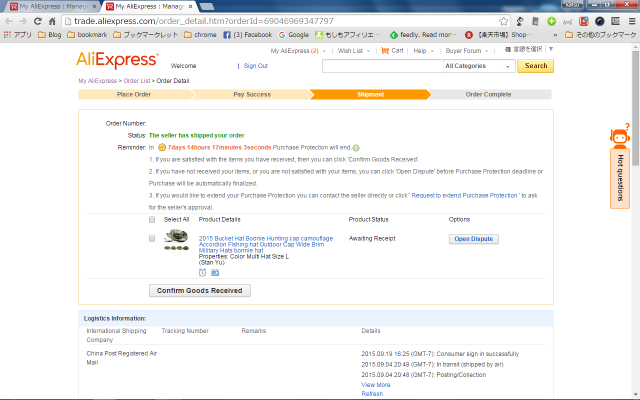Viewport: 640px width, 400px height.
Task: Open the Facebook bookmark
Action: (x=247, y=35)
